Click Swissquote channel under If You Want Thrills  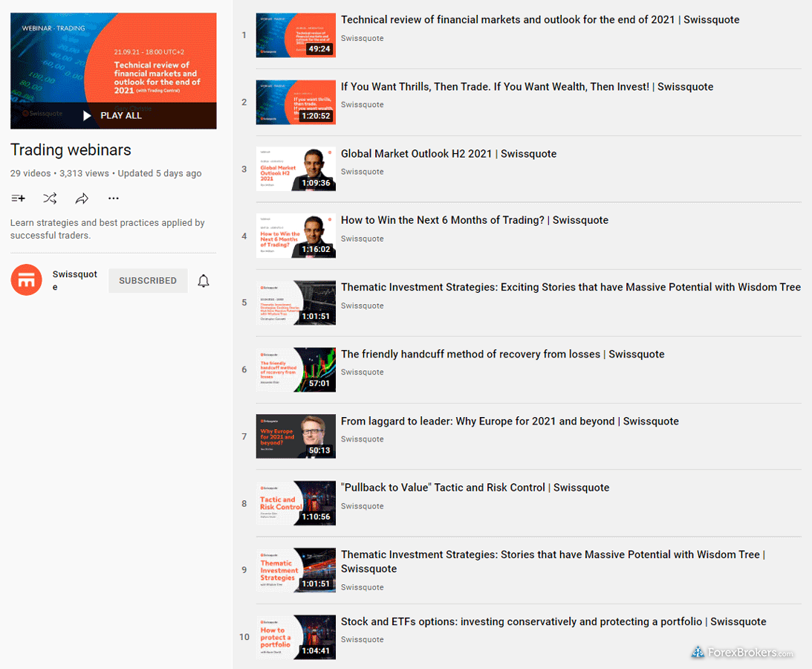tap(362, 105)
